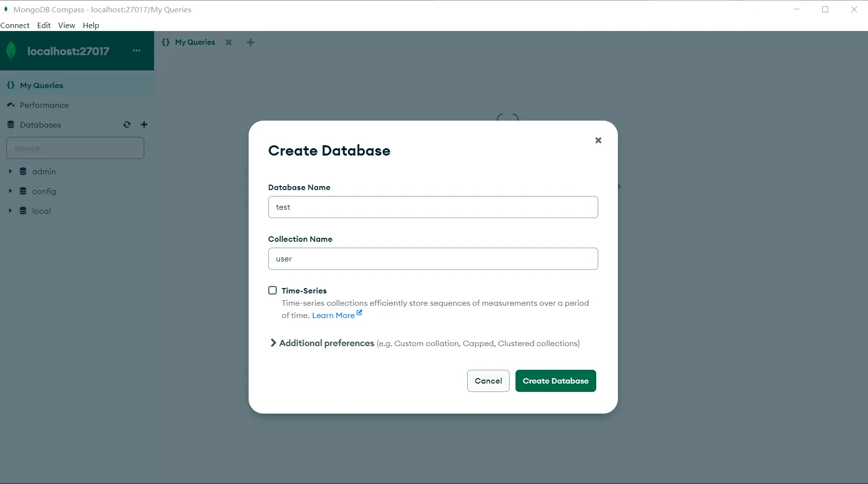Click the Learn More external link icon
This screenshot has height=484, width=868.
pos(359,313)
